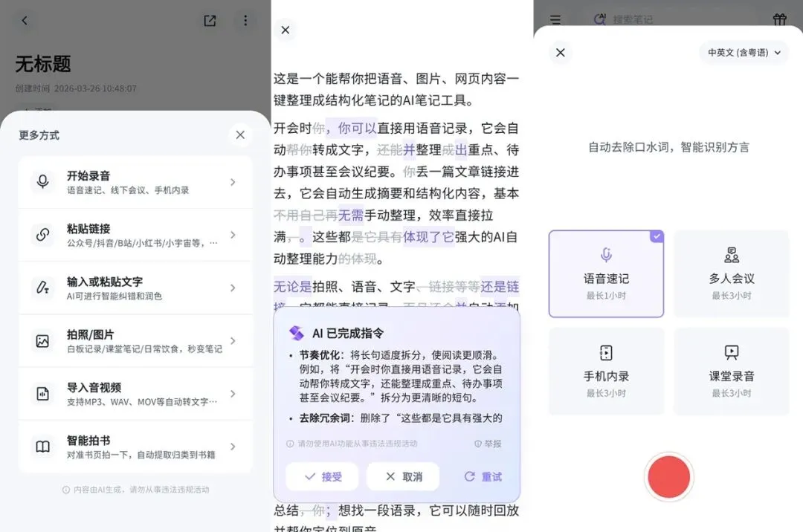This screenshot has width=803, height=532.
Task: Click the book icon for 智能拍书
Action: (43, 447)
